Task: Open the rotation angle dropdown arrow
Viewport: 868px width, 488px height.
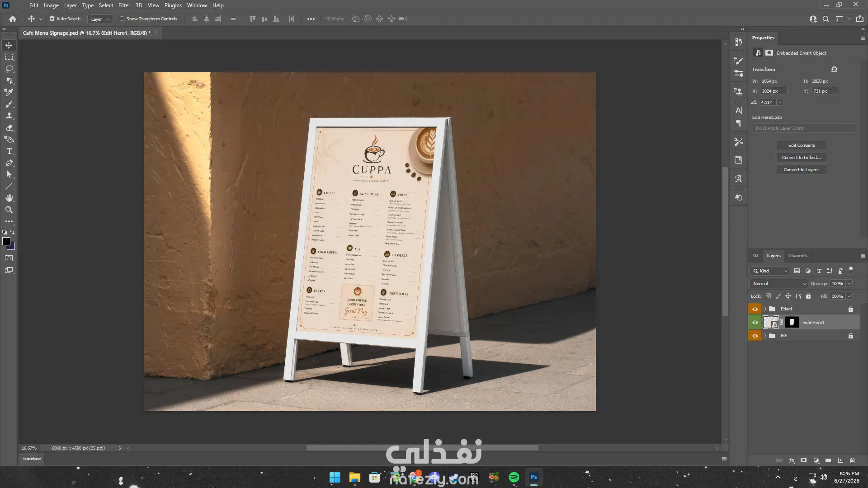Action: tap(780, 103)
